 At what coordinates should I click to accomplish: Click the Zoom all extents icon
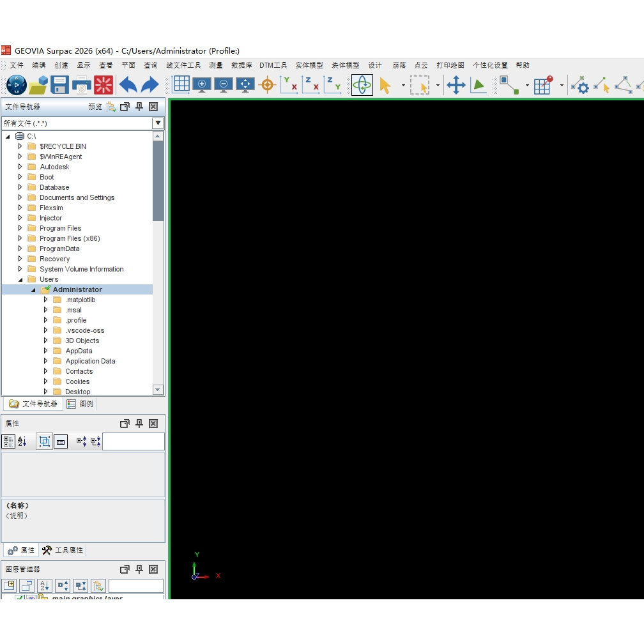pos(245,84)
